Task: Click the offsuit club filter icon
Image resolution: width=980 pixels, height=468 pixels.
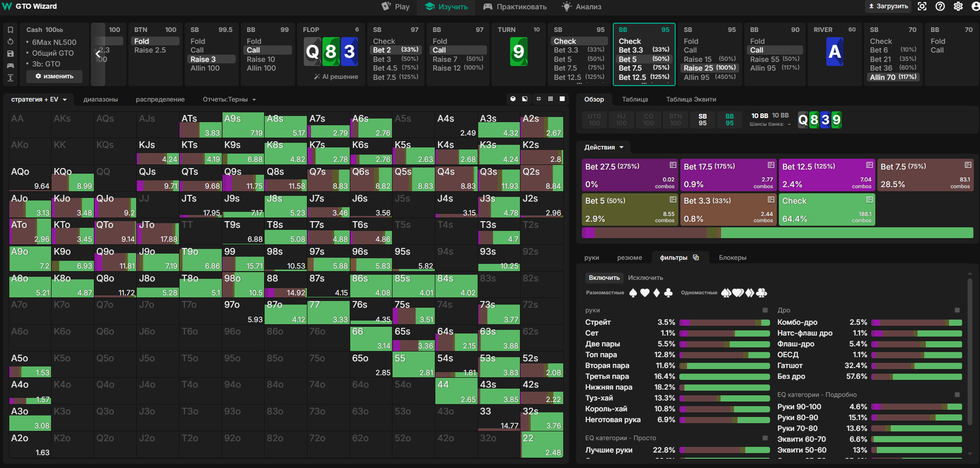Action: [x=668, y=293]
